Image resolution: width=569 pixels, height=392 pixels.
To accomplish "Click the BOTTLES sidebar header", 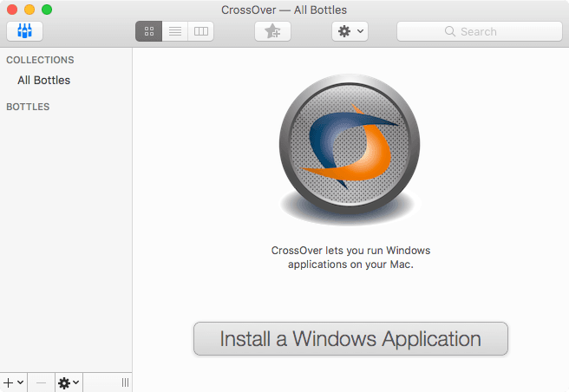I will [x=28, y=108].
